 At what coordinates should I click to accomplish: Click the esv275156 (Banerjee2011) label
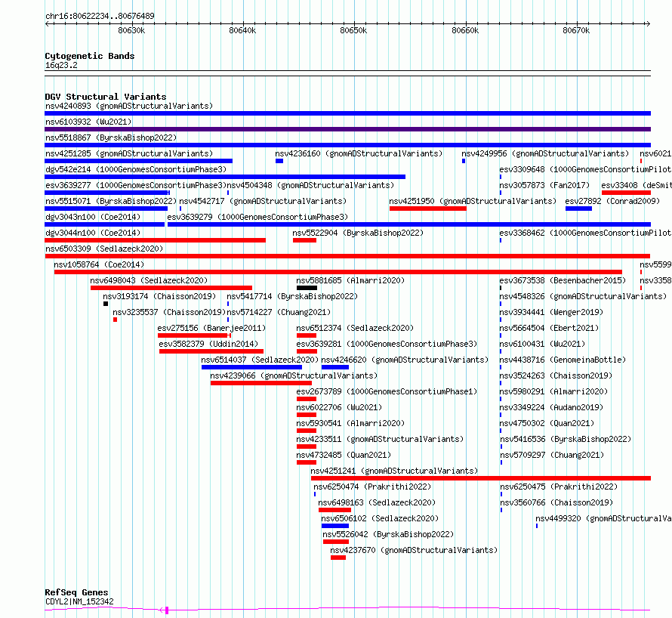[x=211, y=328]
